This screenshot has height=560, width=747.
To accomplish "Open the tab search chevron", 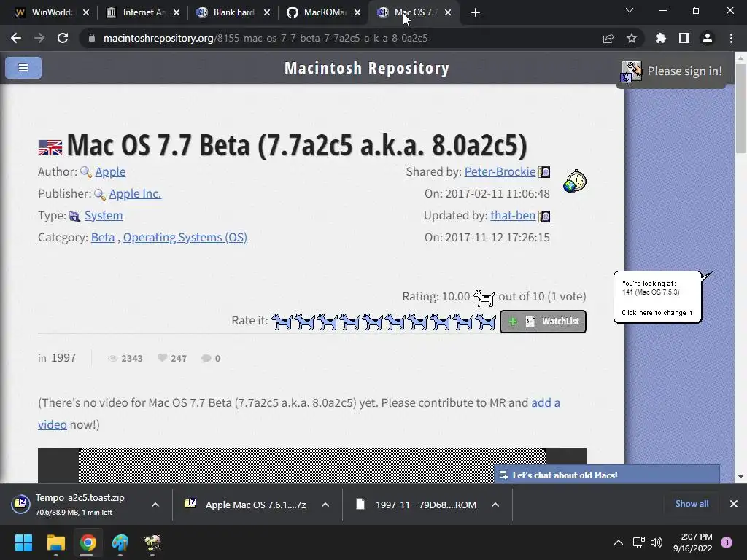I will coord(630,10).
